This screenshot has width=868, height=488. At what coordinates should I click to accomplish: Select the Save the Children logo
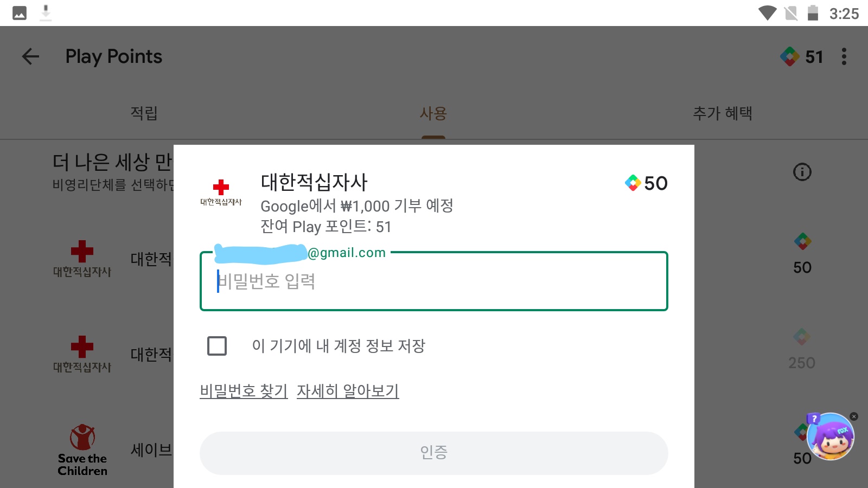(x=82, y=450)
